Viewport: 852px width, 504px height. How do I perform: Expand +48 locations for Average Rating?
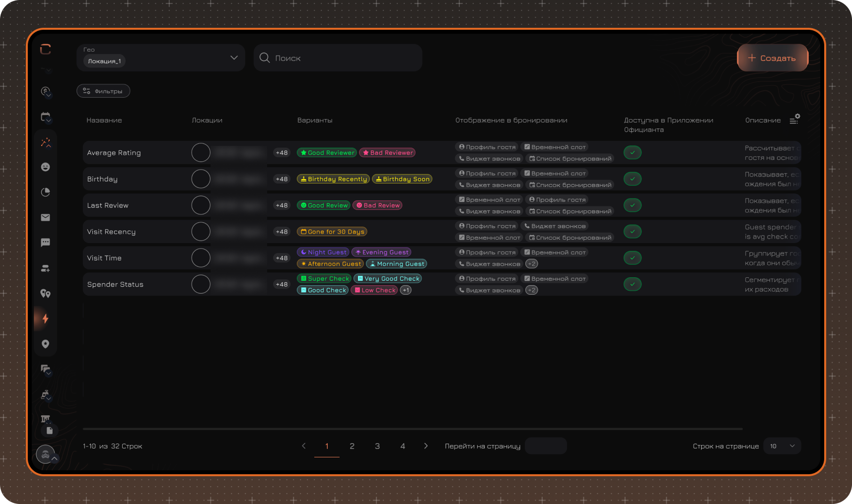pos(282,153)
